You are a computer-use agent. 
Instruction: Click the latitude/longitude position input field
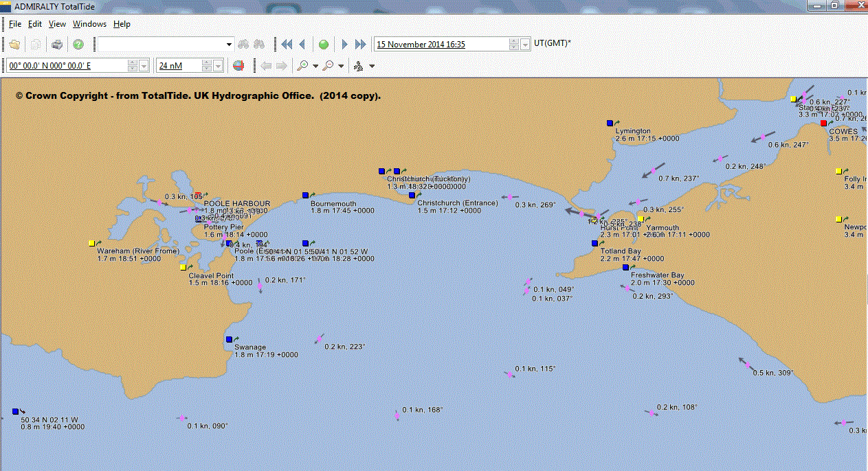point(65,66)
